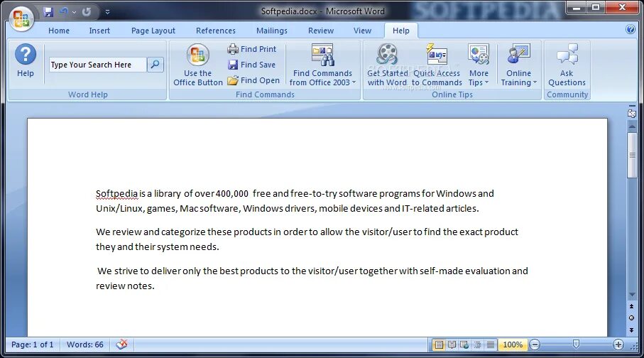Click "review notes." in last paragraph
The height and width of the screenshot is (358, 644).
[x=125, y=286]
